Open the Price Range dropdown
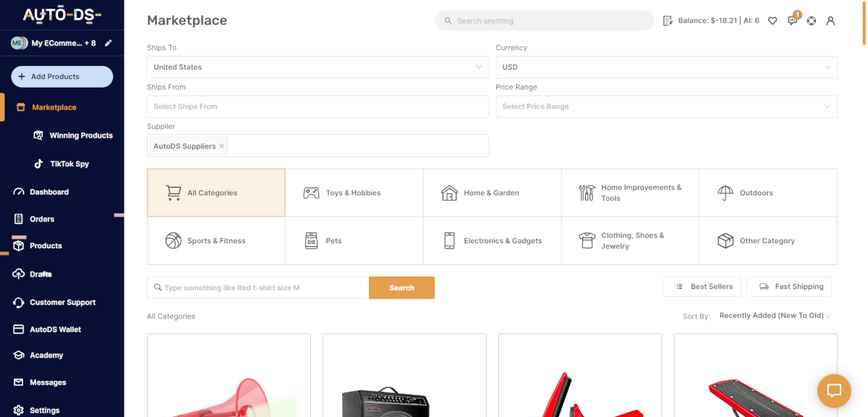Viewport: 868px width, 417px height. 666,106
